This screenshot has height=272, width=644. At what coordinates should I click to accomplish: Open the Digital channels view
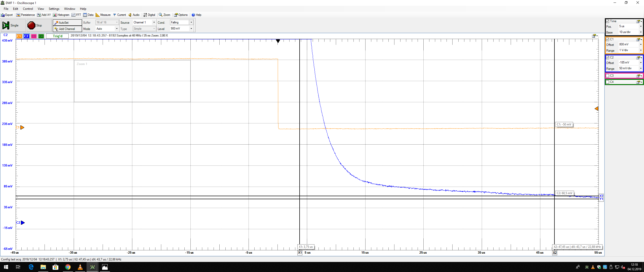pyautogui.click(x=149, y=15)
